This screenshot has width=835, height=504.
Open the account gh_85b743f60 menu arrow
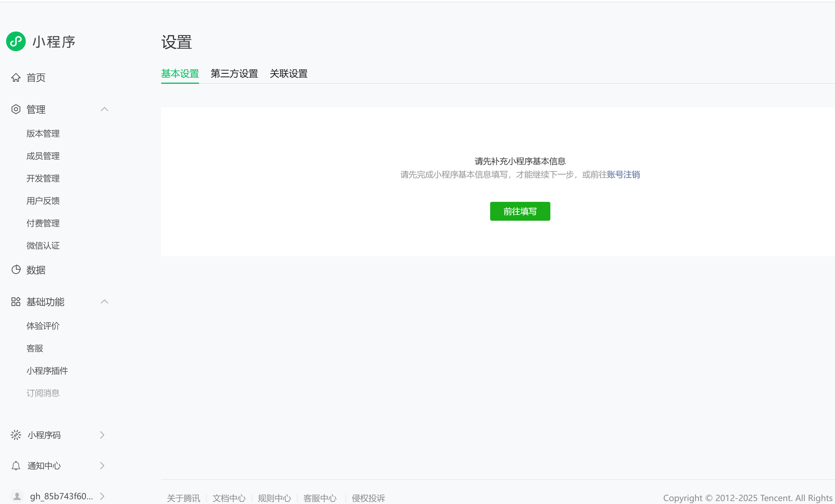tap(102, 496)
